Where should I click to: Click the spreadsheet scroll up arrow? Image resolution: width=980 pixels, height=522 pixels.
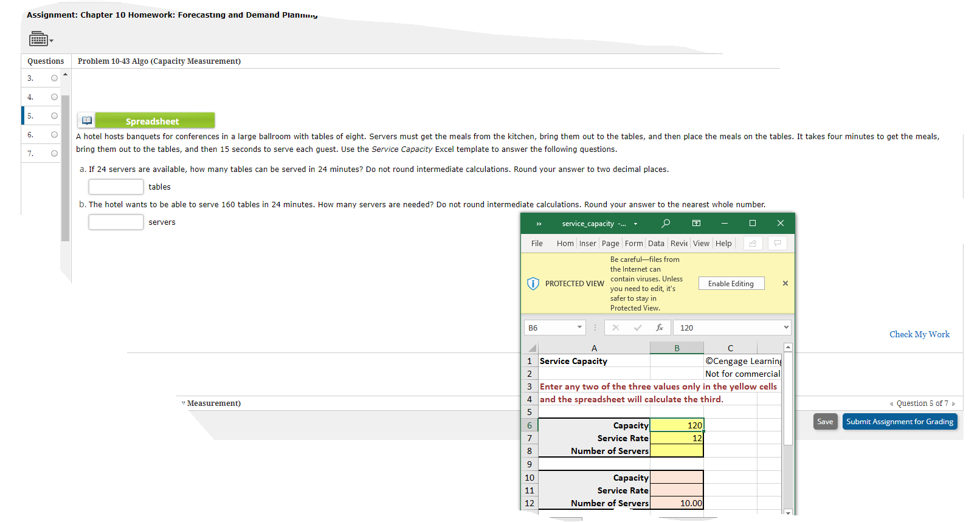(x=788, y=348)
